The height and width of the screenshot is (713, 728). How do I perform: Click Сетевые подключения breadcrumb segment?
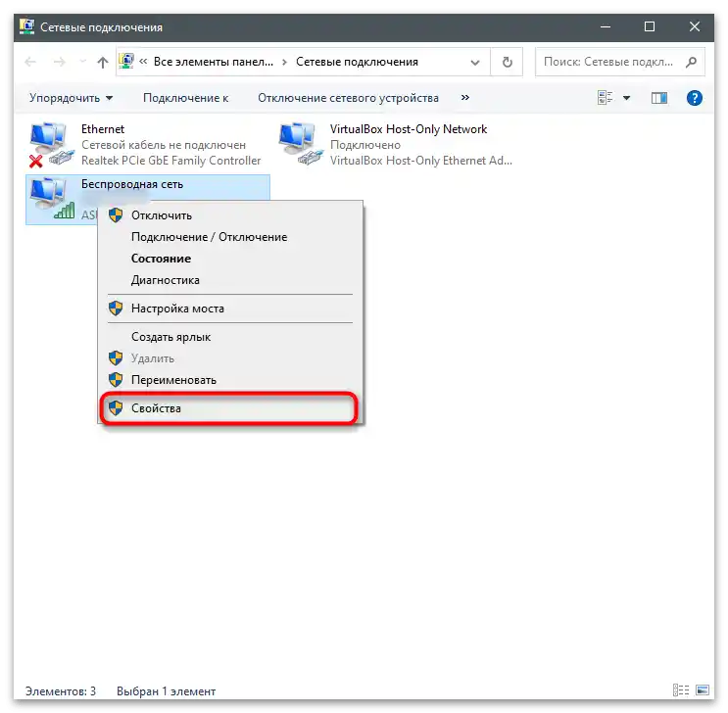point(357,62)
